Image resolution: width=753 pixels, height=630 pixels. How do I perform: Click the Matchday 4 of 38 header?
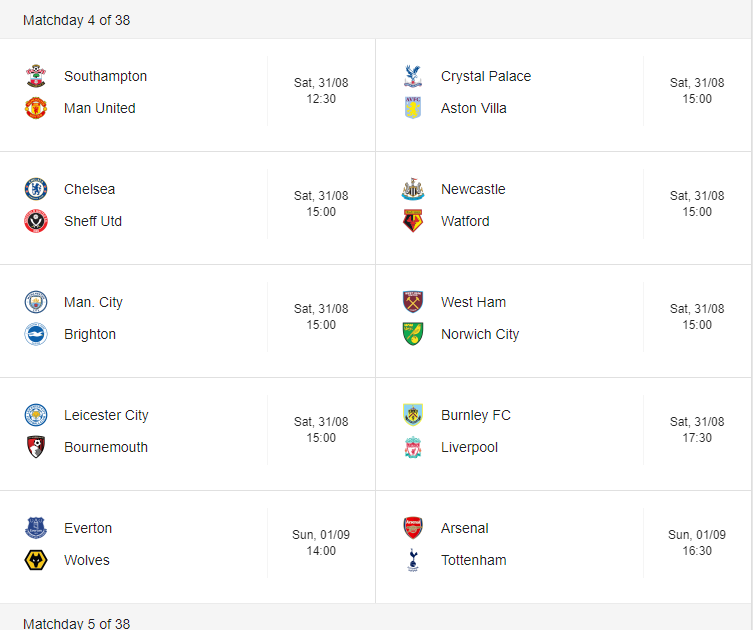pyautogui.click(x=76, y=20)
